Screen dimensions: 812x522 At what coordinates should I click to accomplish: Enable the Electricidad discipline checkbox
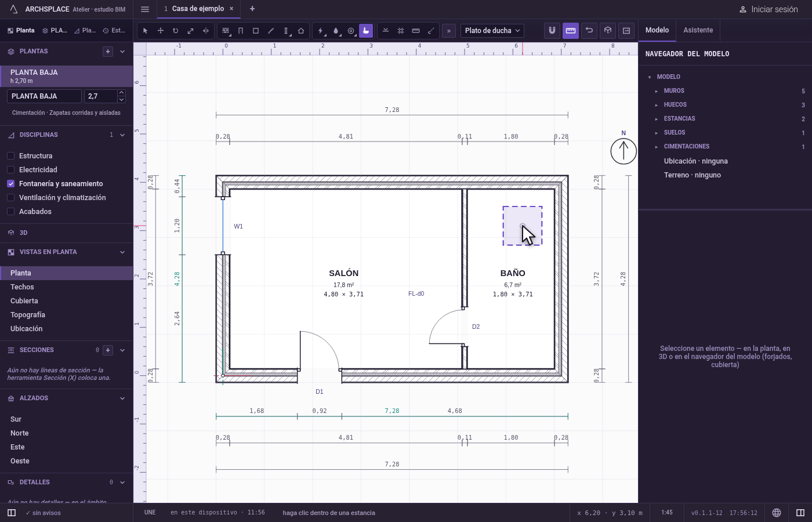pos(10,170)
